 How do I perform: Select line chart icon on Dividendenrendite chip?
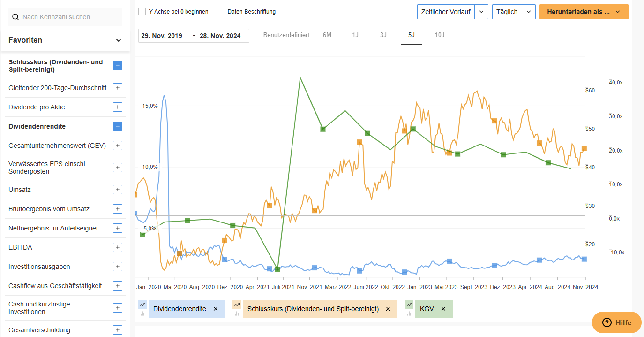(142, 305)
